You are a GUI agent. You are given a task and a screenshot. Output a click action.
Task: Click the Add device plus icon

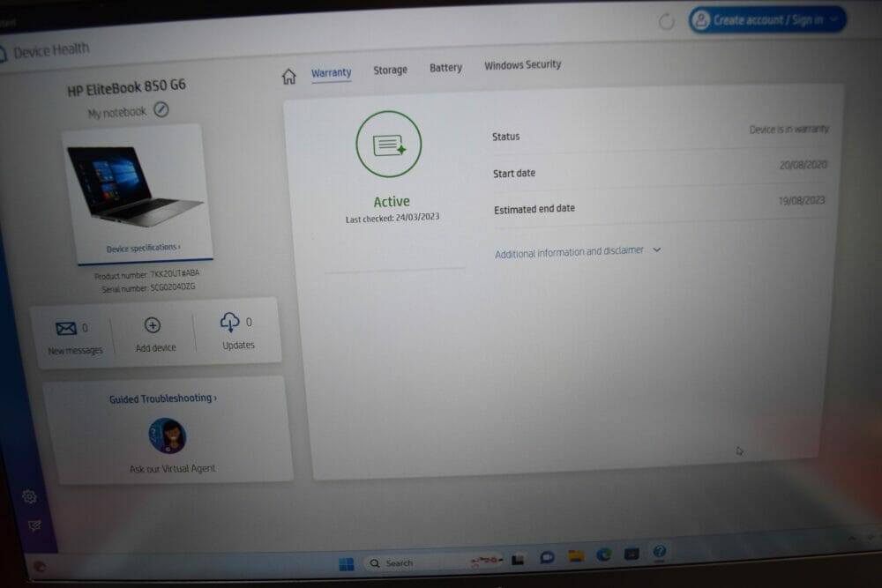click(x=153, y=325)
